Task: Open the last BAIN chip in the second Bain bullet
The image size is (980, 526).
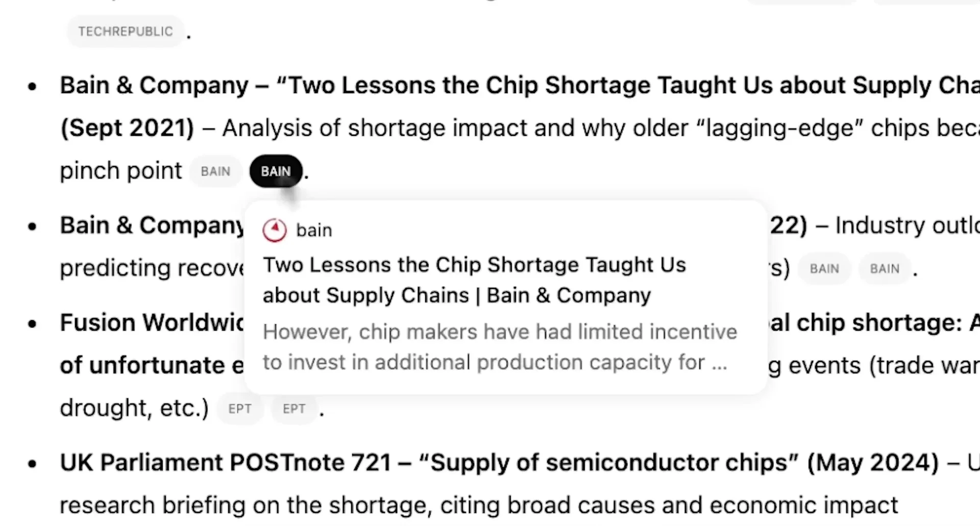Action: 885,269
